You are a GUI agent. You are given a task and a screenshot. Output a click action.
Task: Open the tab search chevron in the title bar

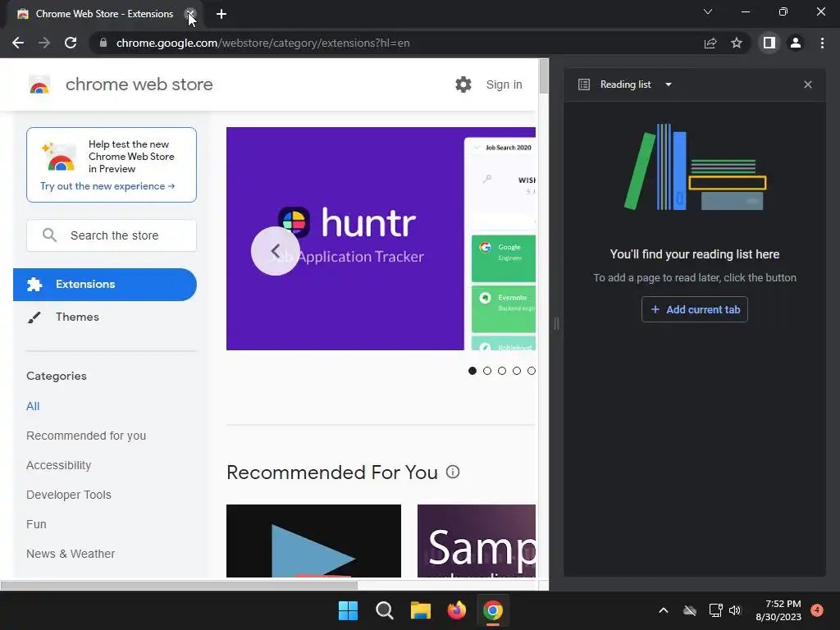click(708, 11)
